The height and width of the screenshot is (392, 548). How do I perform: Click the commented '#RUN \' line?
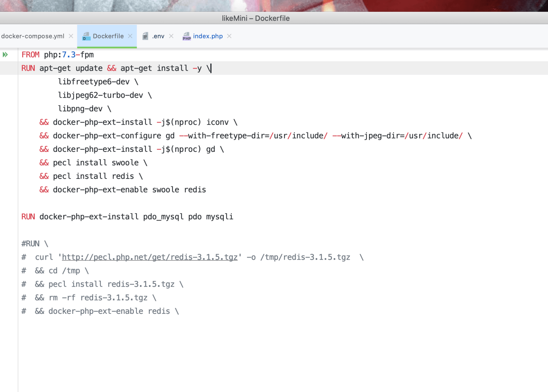[35, 244]
